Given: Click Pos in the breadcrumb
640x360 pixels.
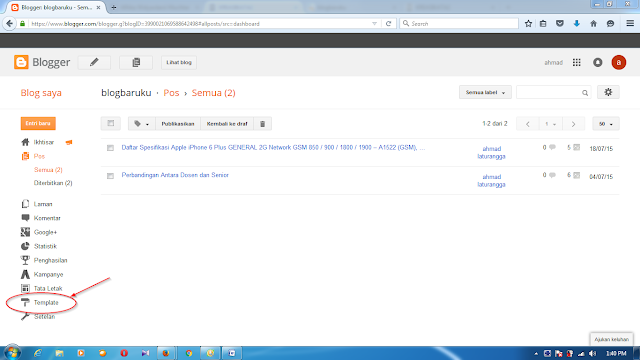Looking at the screenshot, I should [171, 93].
